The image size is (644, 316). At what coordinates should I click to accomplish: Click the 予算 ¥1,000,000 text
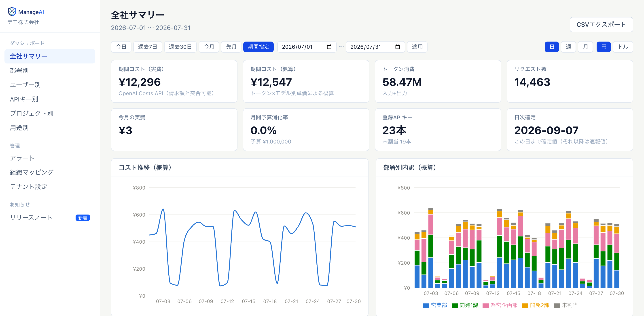[x=271, y=142]
